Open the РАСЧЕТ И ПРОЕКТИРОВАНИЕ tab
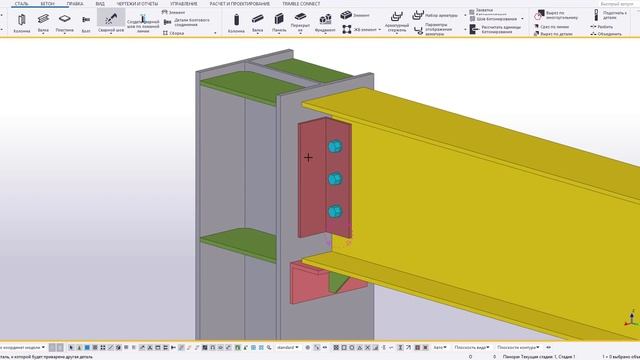This screenshot has height=360, width=640. tap(240, 4)
